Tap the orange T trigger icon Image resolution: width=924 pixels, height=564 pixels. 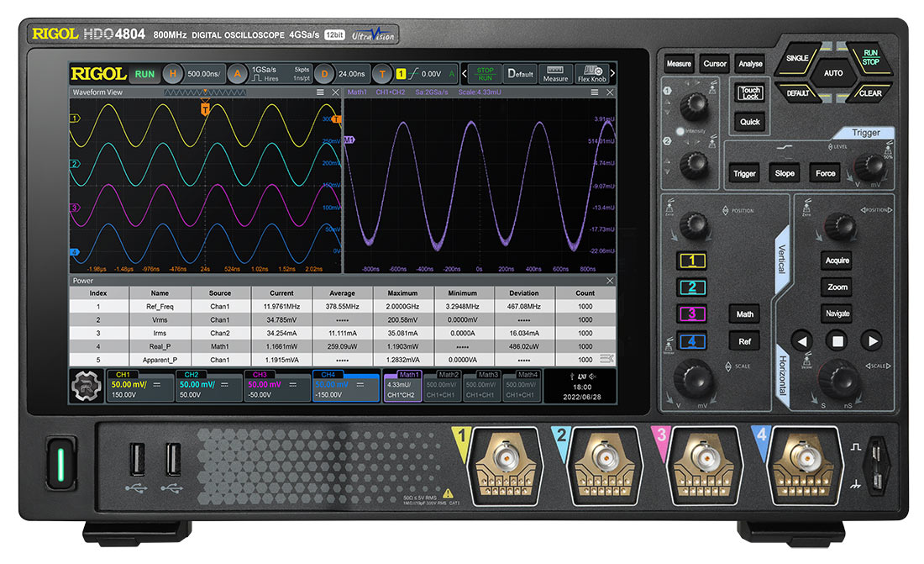382,74
